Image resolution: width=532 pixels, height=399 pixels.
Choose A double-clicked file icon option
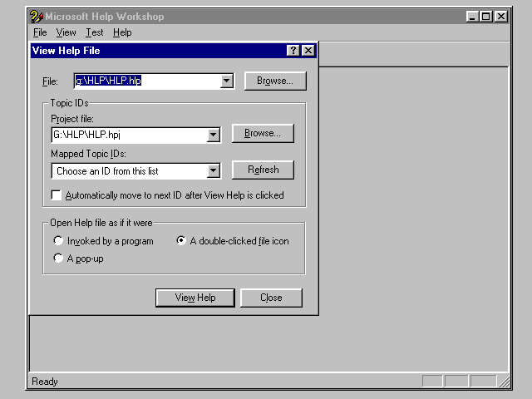click(x=181, y=241)
